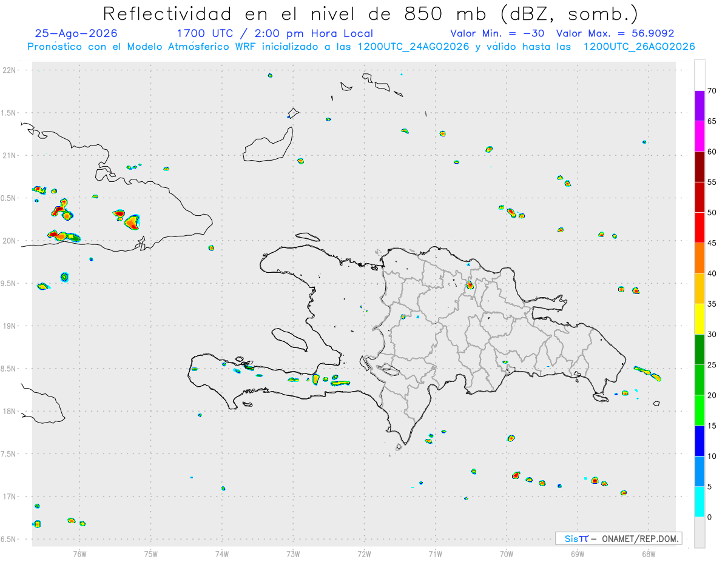Click the colorbar tick label '10'
Viewport: 728px width, 562px height.
pyautogui.click(x=712, y=457)
